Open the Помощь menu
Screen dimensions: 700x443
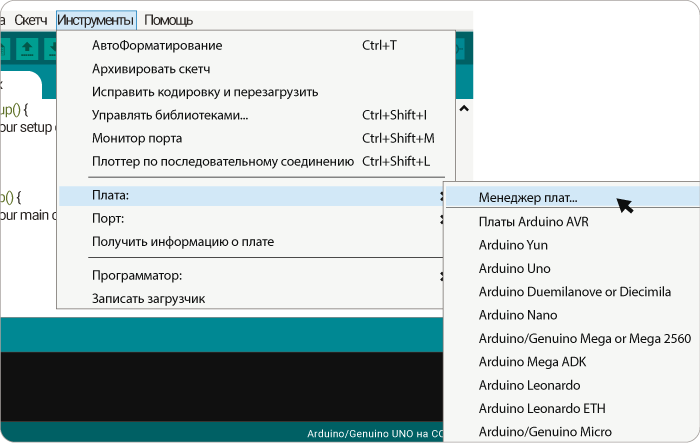(x=168, y=20)
